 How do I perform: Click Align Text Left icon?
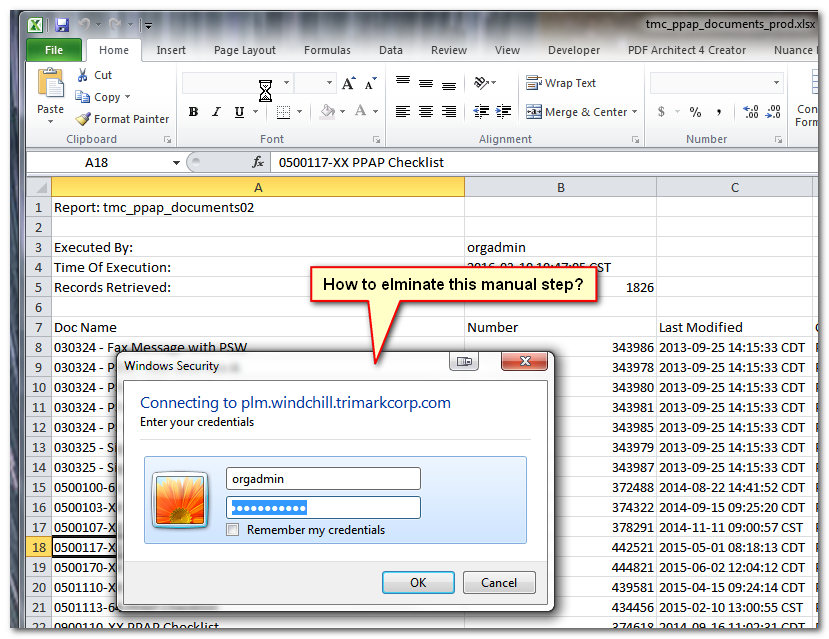click(403, 112)
